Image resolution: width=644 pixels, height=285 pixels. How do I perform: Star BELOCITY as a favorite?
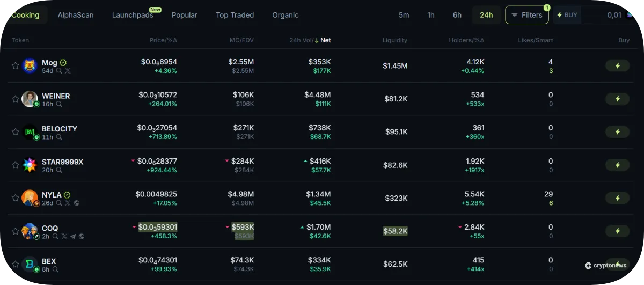(x=16, y=131)
